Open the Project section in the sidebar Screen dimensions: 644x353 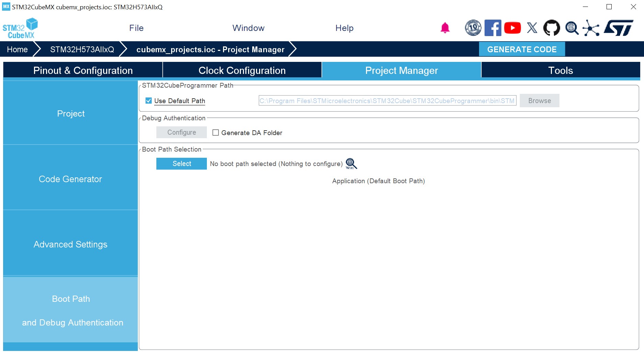click(70, 113)
